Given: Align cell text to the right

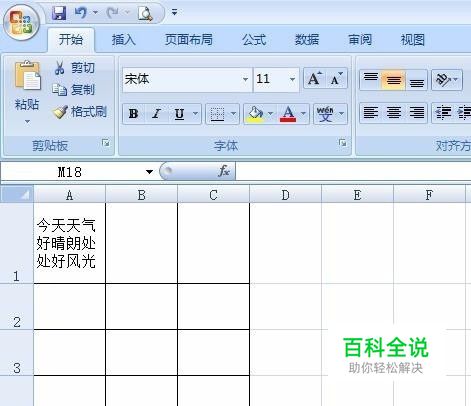Looking at the screenshot, I should (417, 113).
